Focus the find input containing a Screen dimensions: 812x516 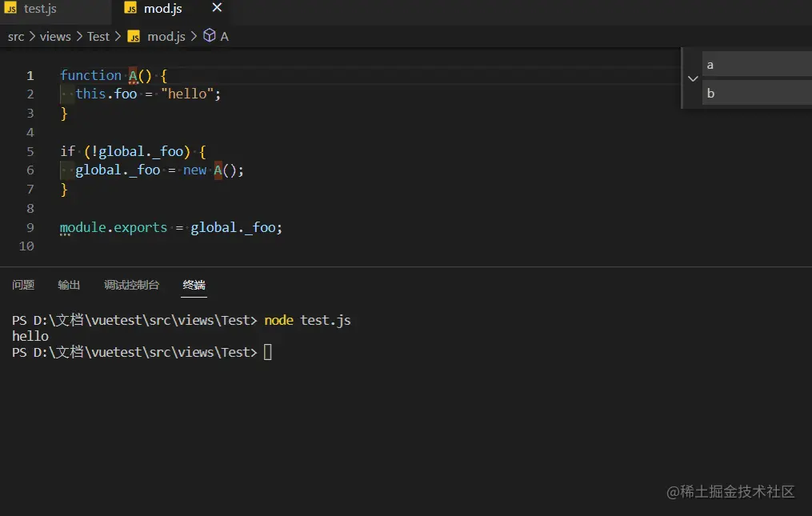point(757,65)
